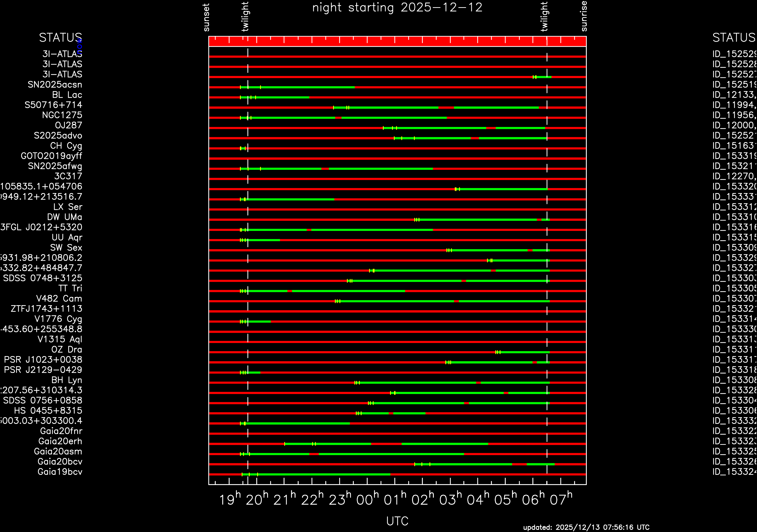The width and height of the screenshot is (757, 532).
Task: Click the SN2025acsn target label
Action: [55, 85]
